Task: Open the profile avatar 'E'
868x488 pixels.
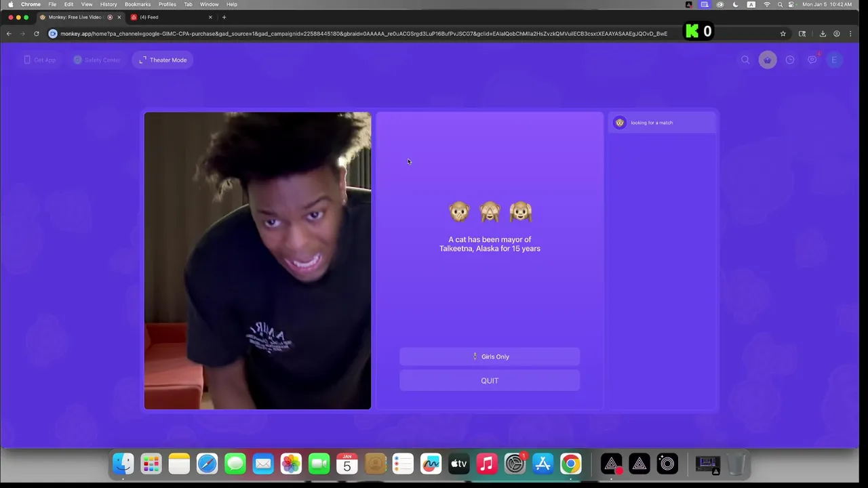Action: tap(834, 60)
